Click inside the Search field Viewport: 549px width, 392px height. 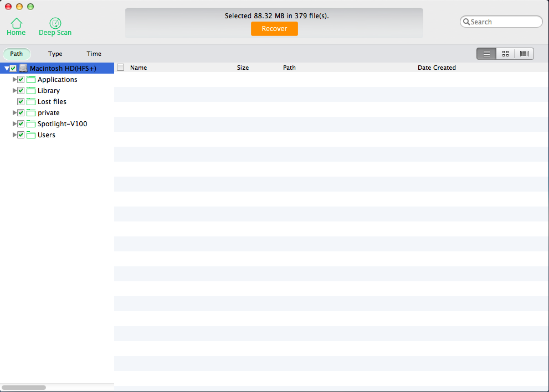tap(504, 22)
